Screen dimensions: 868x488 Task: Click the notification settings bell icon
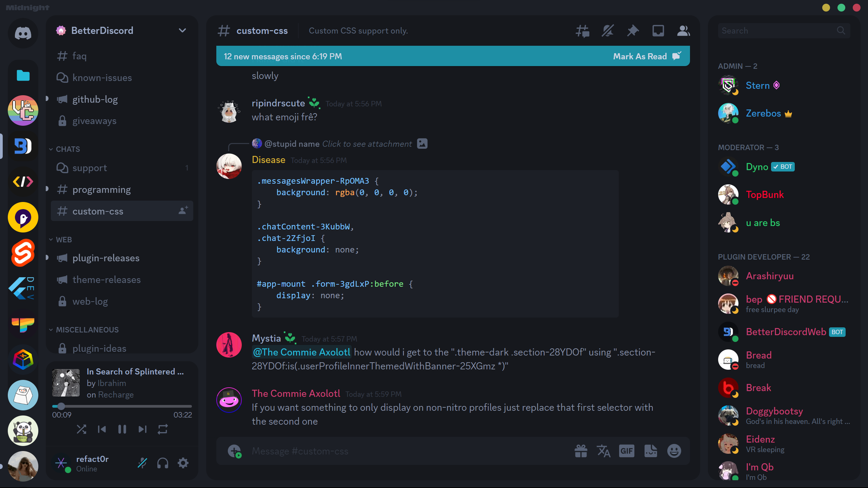pos(607,31)
